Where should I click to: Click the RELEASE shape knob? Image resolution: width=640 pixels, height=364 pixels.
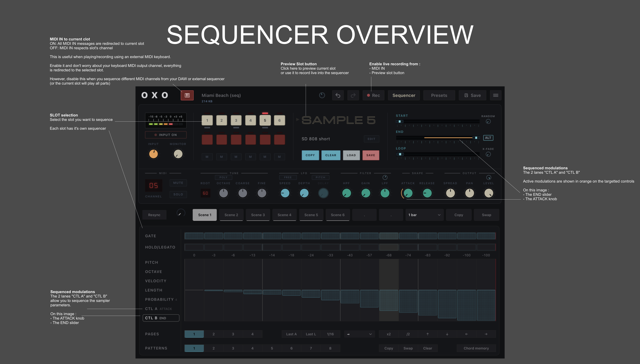427,193
